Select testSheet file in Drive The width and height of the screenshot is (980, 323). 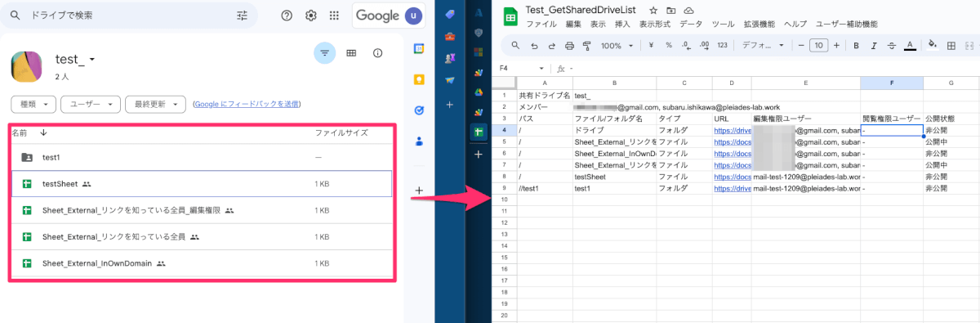pos(202,184)
